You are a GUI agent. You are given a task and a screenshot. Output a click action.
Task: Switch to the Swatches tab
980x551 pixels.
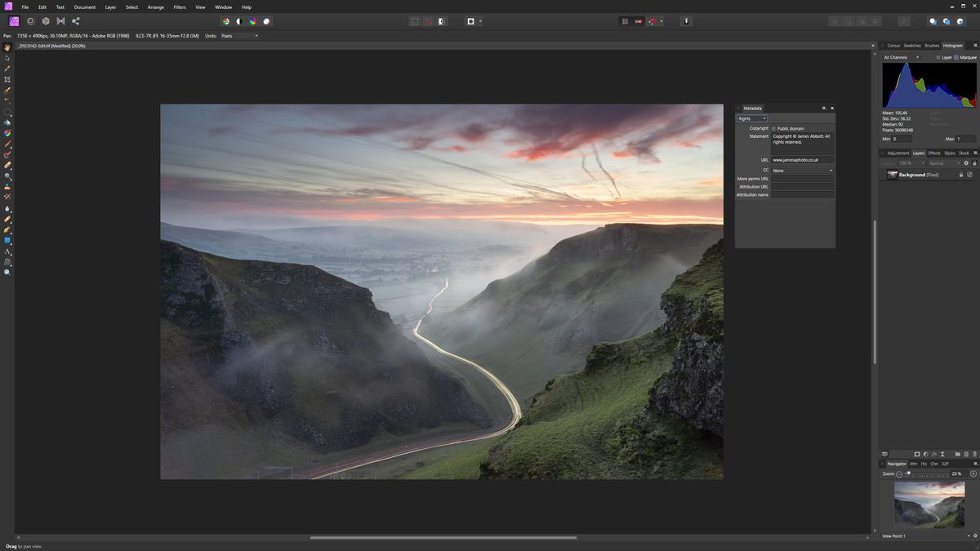click(x=912, y=46)
